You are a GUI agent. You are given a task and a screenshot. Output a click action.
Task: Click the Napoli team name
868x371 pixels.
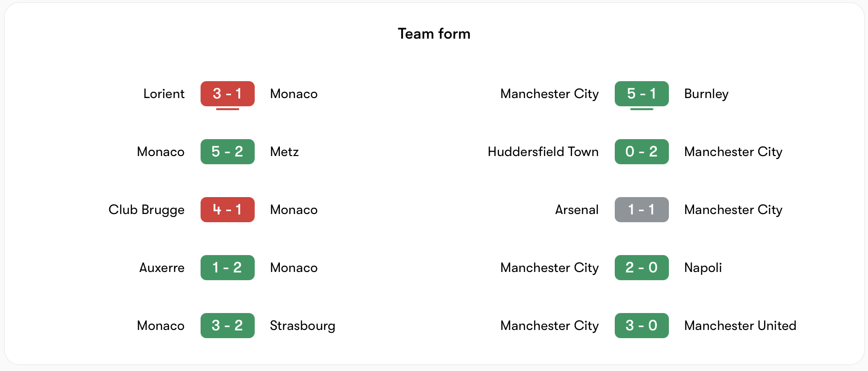pyautogui.click(x=703, y=268)
